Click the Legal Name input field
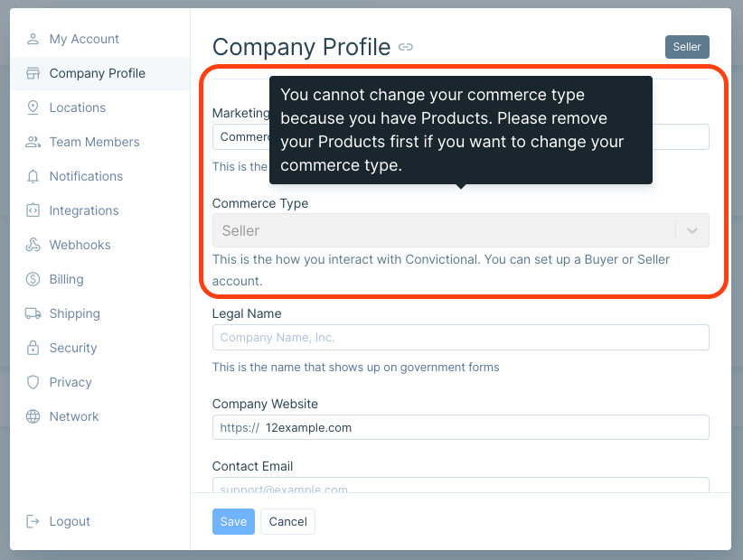This screenshot has height=560, width=743. pyautogui.click(x=460, y=338)
